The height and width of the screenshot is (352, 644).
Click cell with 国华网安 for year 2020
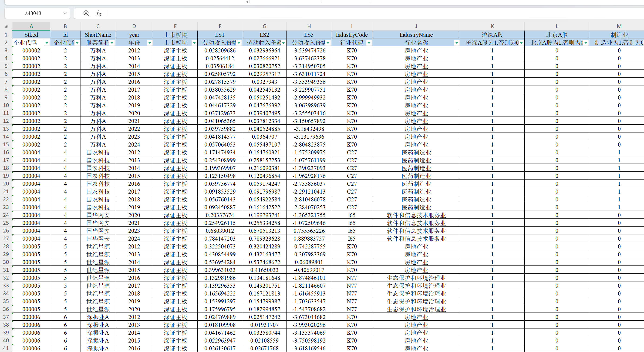point(98,215)
